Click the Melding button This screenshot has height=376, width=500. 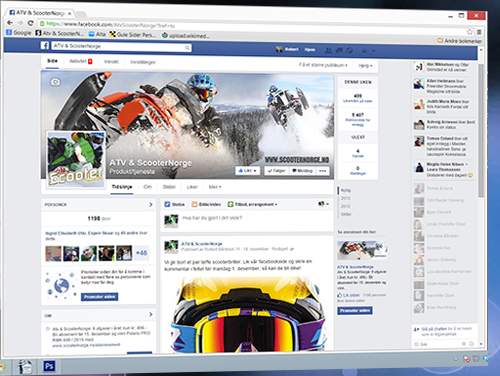click(x=302, y=171)
